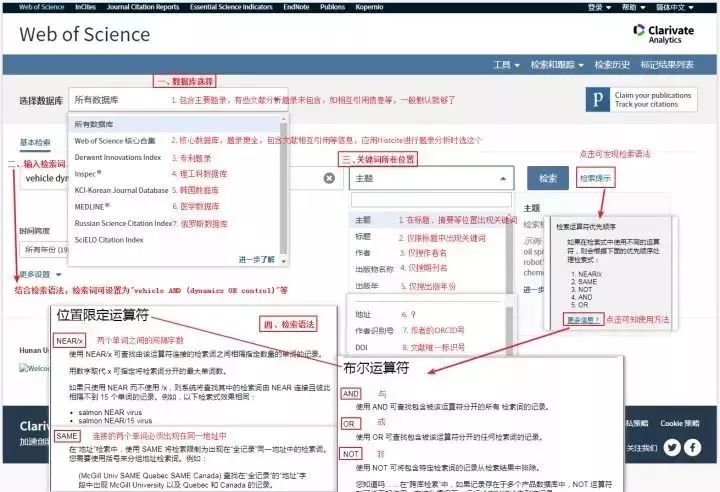
Task: Open InCites in the top bar
Action: tap(85, 7)
